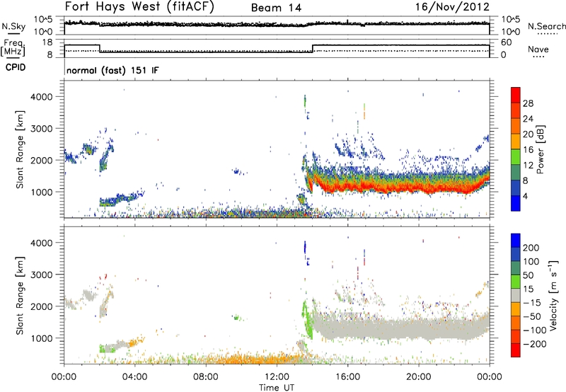Pick the bright green 15–50 Velocity segment
566x392 pixels.
coord(516,282)
